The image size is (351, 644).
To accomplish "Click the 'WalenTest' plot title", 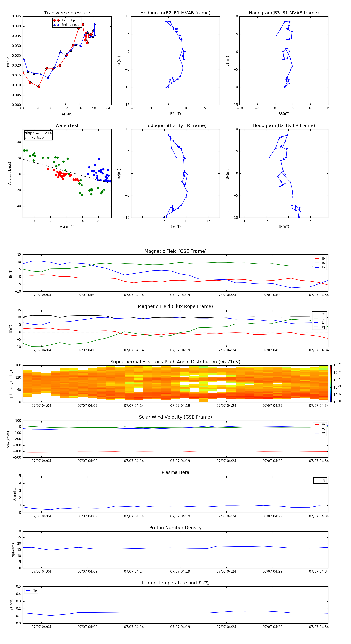I will 67,125.
